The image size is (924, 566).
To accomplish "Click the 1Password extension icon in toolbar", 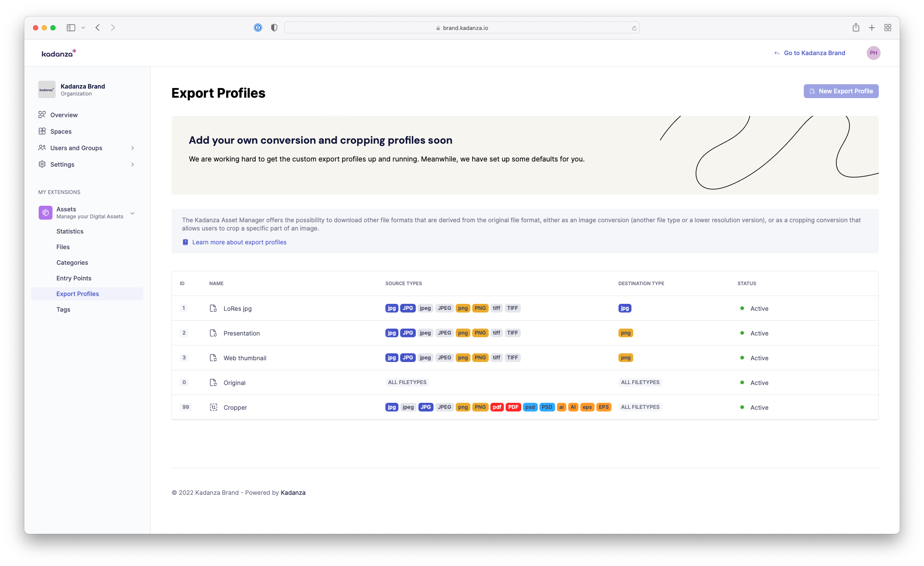I will tap(258, 28).
